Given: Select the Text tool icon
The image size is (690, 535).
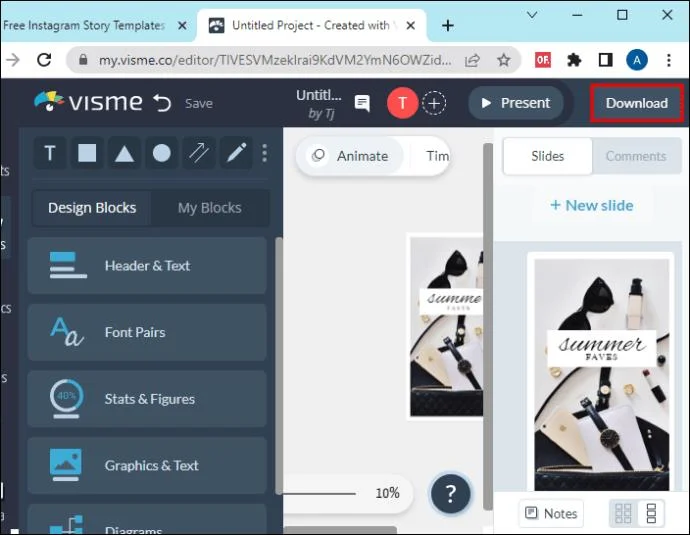Looking at the screenshot, I should 50,154.
